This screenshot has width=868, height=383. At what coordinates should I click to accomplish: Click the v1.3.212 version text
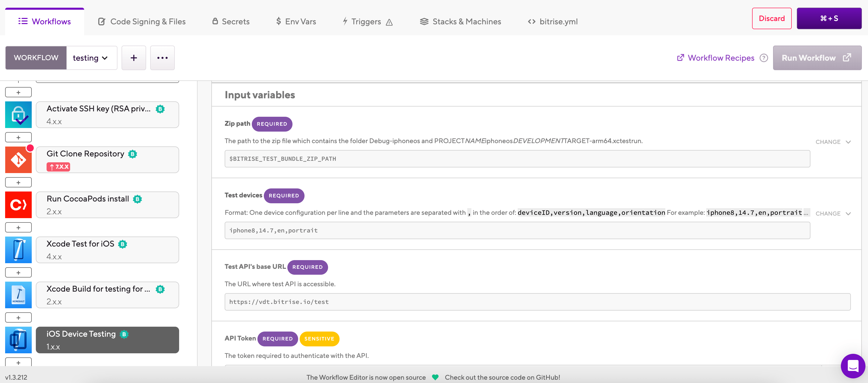[16, 377]
